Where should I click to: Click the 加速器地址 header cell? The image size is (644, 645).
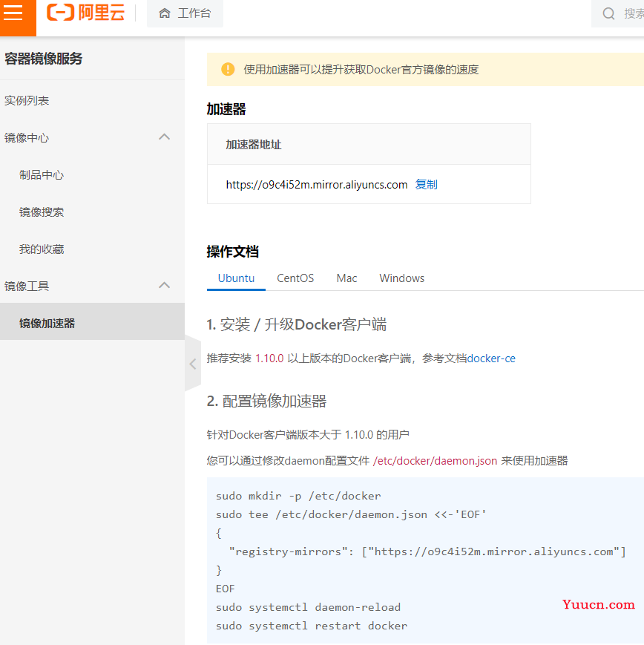pyautogui.click(x=369, y=145)
